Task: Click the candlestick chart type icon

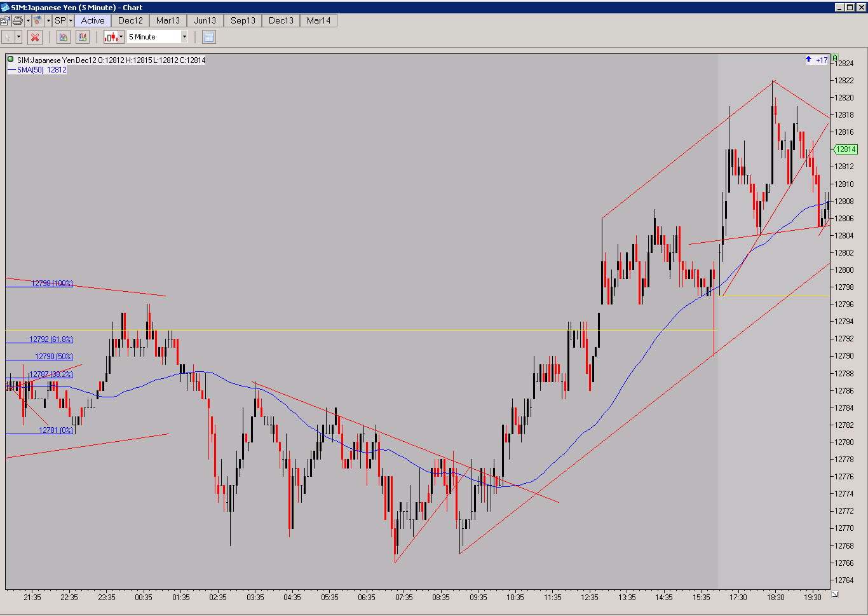Action: (x=111, y=37)
